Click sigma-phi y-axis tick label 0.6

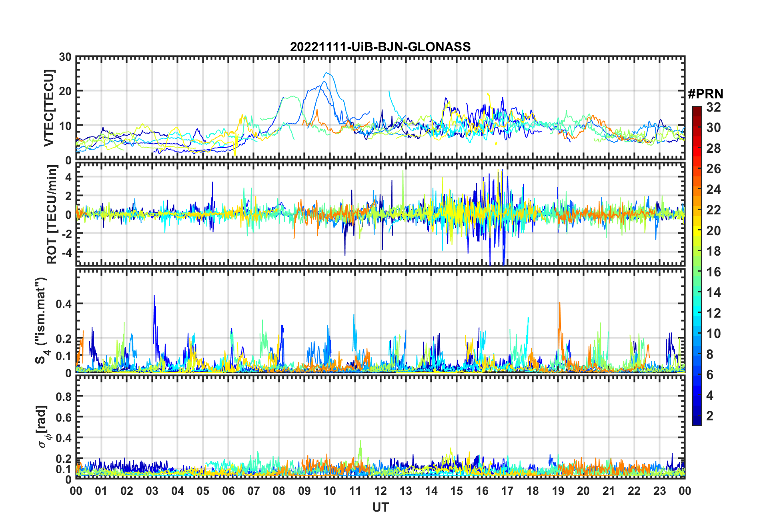[x=64, y=417]
